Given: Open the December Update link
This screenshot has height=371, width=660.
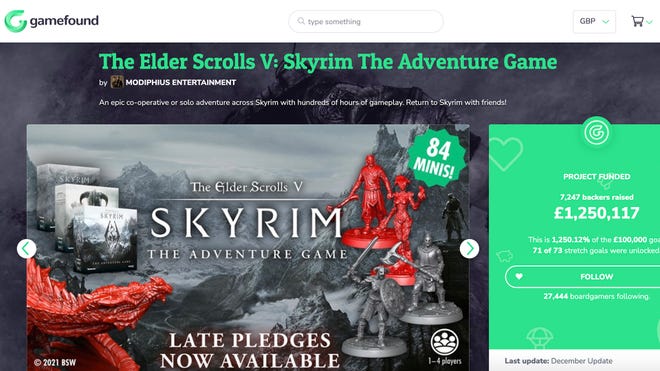Looking at the screenshot, I should (581, 361).
